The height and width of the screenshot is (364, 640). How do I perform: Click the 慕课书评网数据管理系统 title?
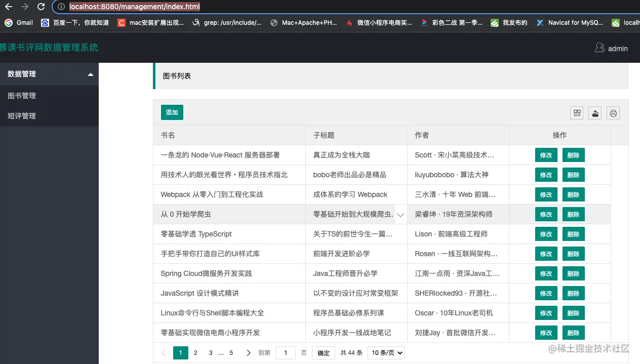pyautogui.click(x=49, y=48)
